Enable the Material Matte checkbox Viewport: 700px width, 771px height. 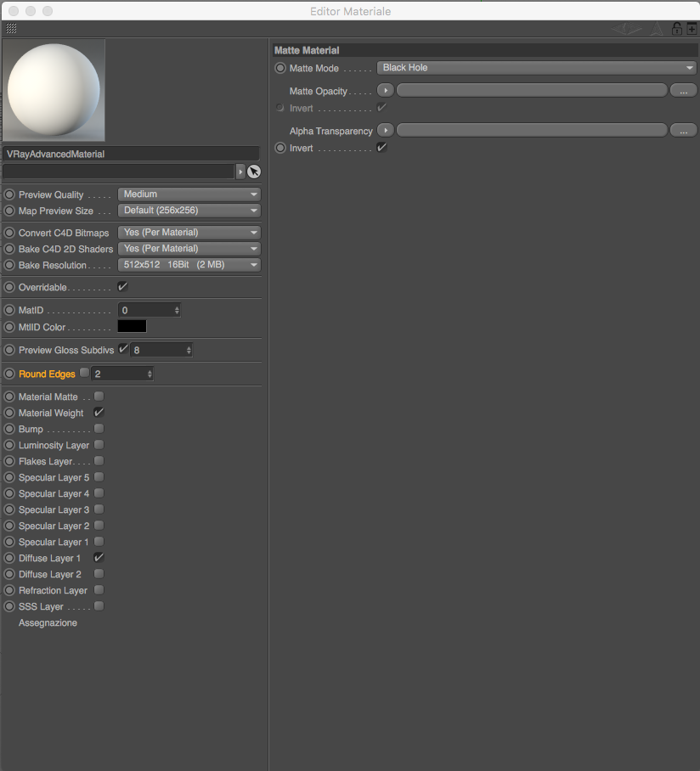pyautogui.click(x=99, y=396)
